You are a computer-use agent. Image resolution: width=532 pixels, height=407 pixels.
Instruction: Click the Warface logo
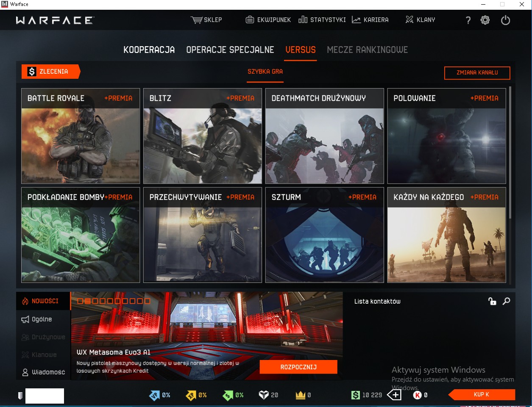pyautogui.click(x=55, y=20)
